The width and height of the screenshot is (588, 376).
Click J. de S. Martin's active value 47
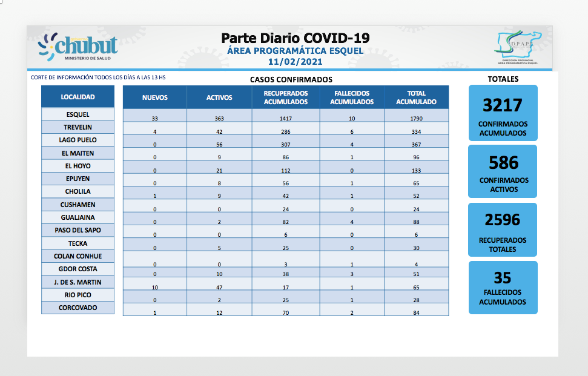click(x=219, y=288)
